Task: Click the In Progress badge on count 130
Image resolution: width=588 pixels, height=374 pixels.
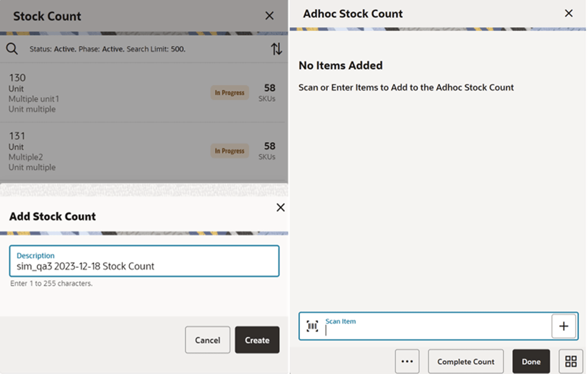Action: click(229, 92)
